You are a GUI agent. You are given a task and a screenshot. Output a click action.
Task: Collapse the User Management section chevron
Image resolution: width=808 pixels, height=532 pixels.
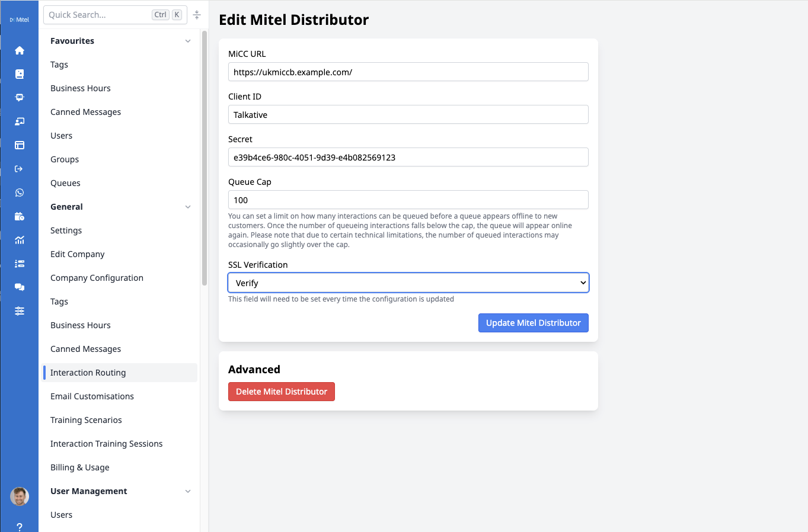(x=188, y=491)
